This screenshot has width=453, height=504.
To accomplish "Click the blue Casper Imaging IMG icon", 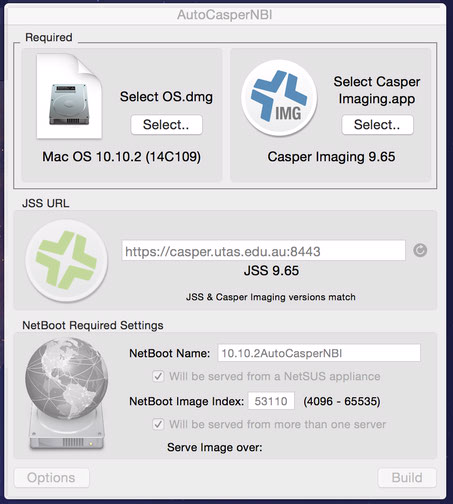I will (x=279, y=98).
